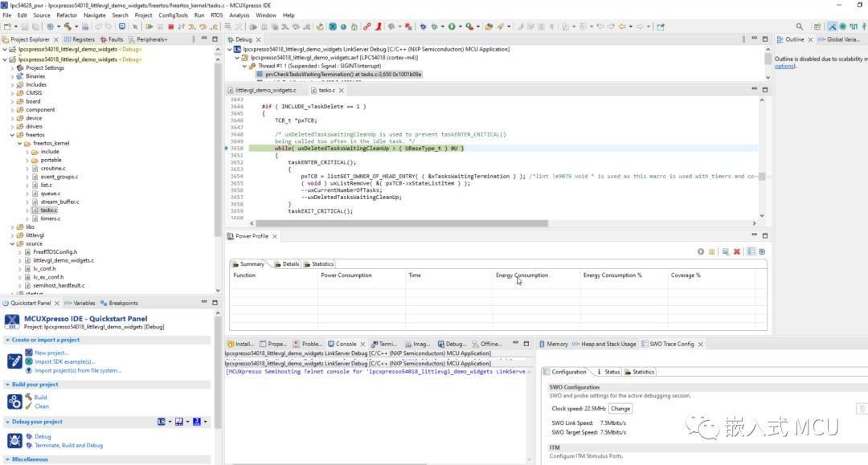Click the code editor horizontal scrollbar
This screenshot has height=465, width=868.
[403, 223]
